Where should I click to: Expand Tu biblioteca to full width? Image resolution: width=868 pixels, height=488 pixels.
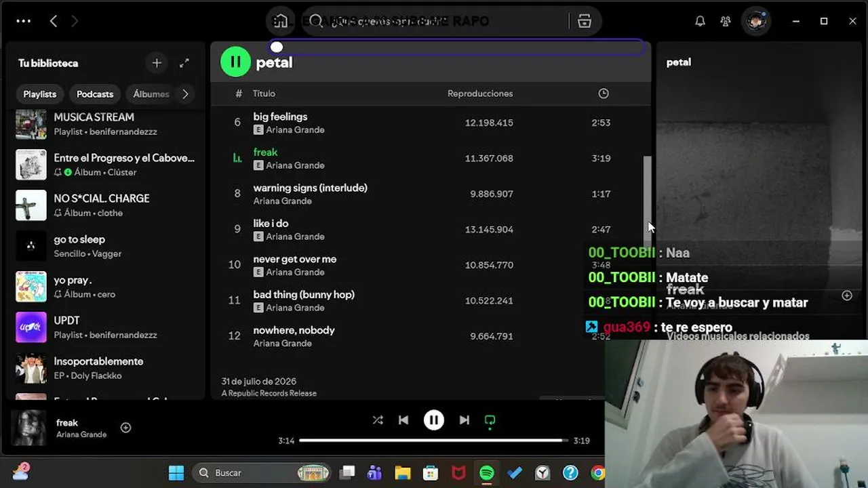(x=184, y=63)
